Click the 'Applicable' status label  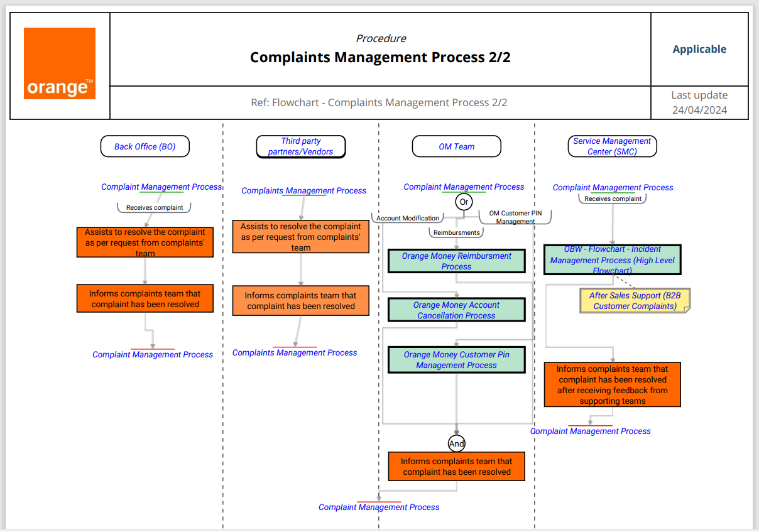699,49
